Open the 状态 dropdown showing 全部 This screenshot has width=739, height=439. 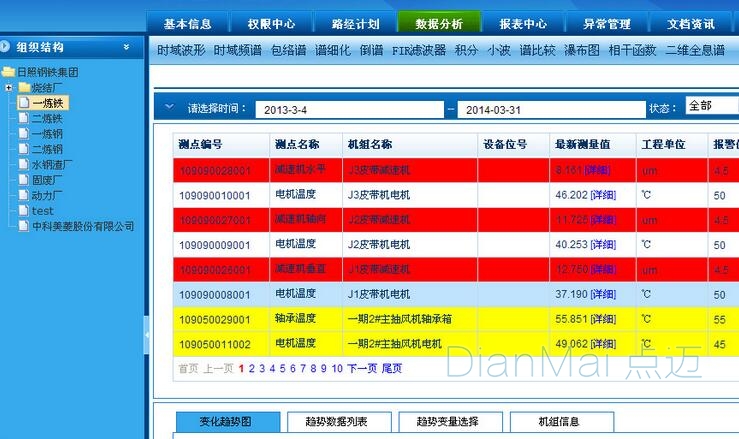(x=712, y=106)
